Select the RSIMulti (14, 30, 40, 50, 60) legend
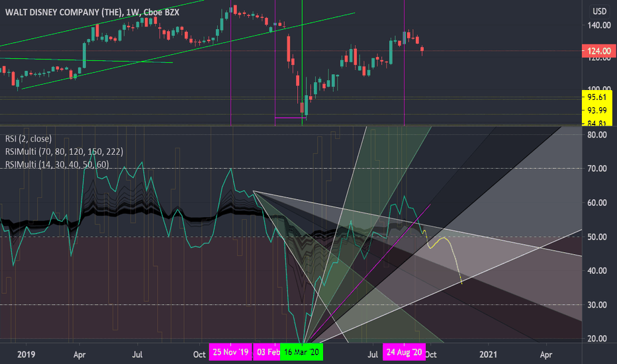The width and height of the screenshot is (617, 364). point(57,165)
